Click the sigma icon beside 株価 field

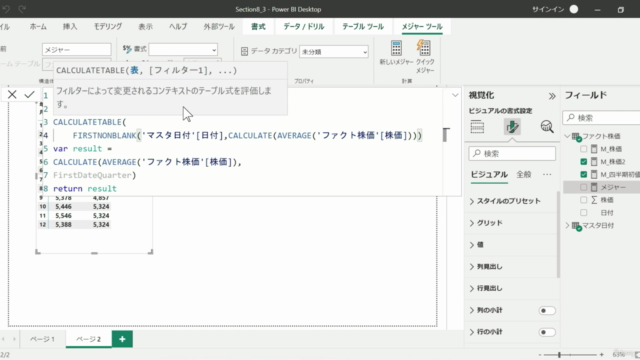(x=594, y=200)
